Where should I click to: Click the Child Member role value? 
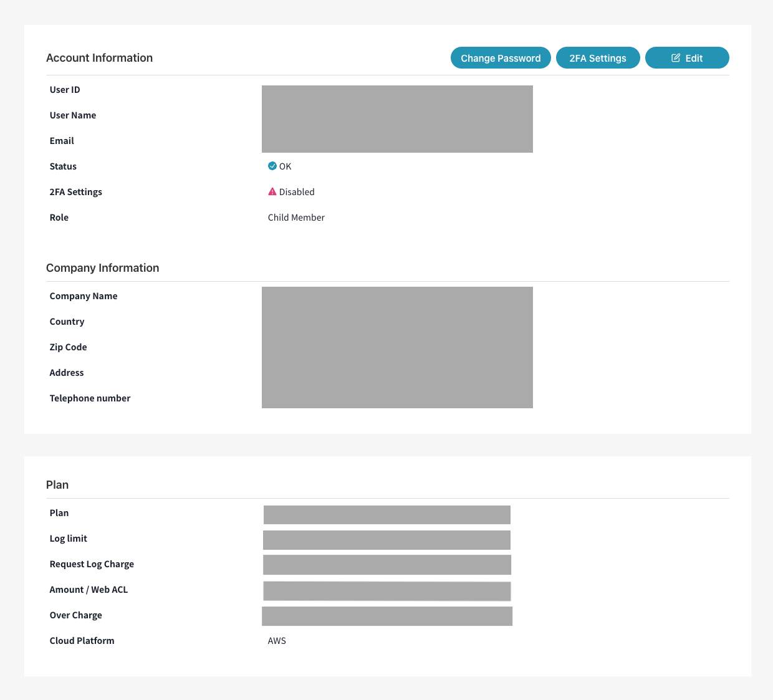click(296, 218)
